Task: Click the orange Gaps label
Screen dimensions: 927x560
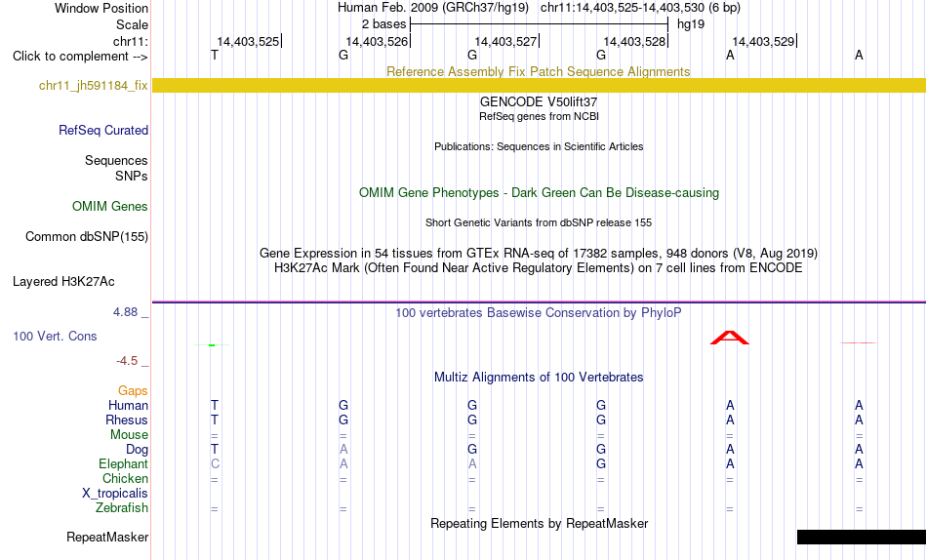Action: (133, 390)
